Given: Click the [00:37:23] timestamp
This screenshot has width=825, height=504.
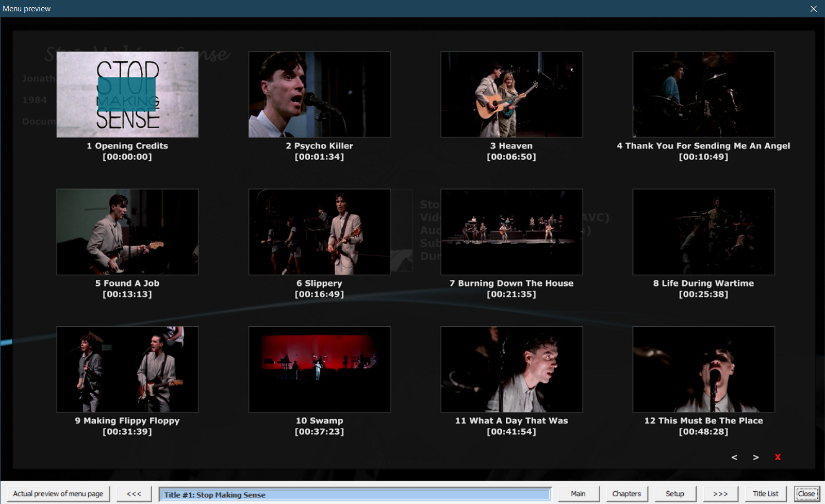Looking at the screenshot, I should 319,431.
